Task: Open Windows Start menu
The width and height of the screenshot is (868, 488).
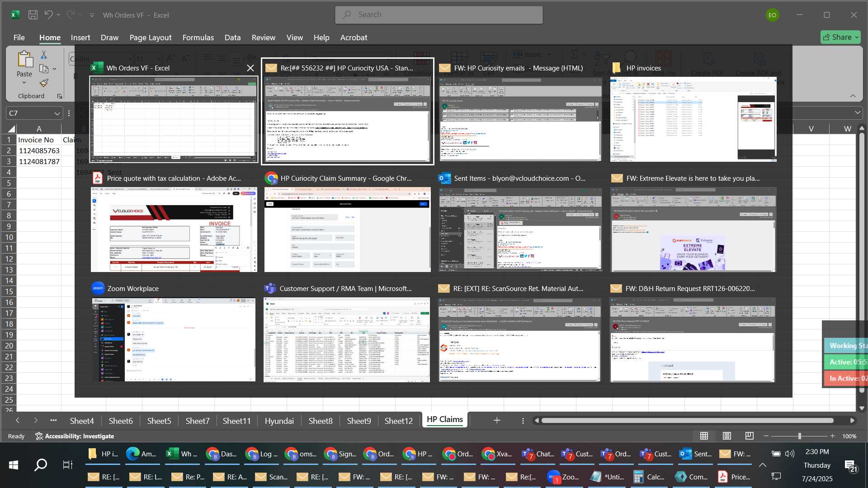Action: click(14, 465)
